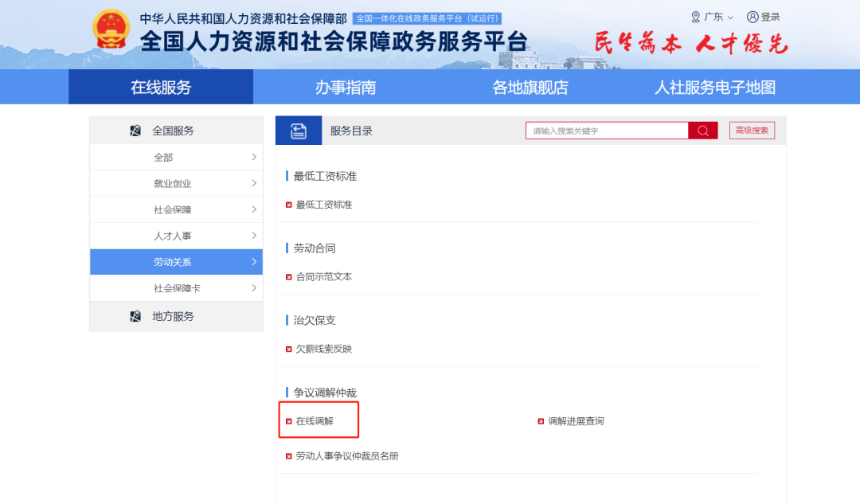Expand the 就业创业 category chevron

tap(254, 183)
